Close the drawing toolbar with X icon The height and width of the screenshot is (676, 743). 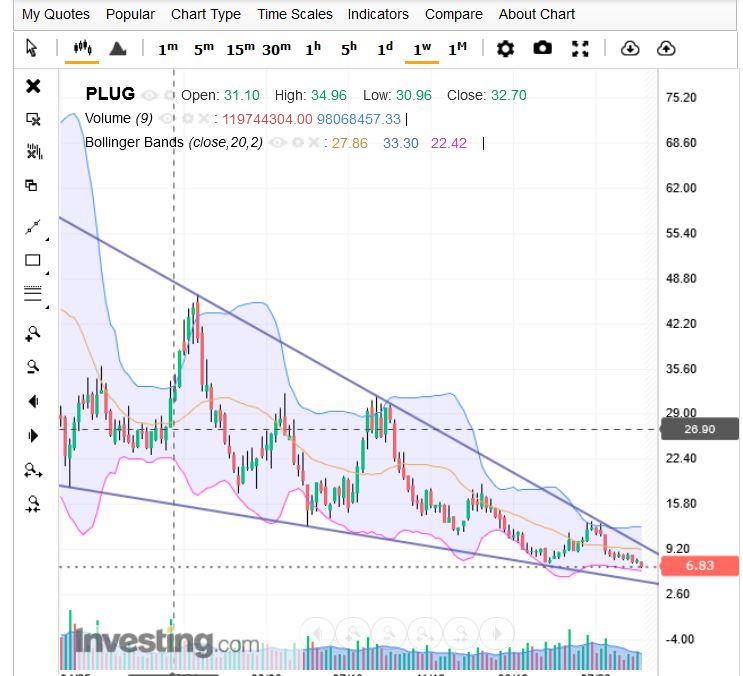pyautogui.click(x=33, y=86)
